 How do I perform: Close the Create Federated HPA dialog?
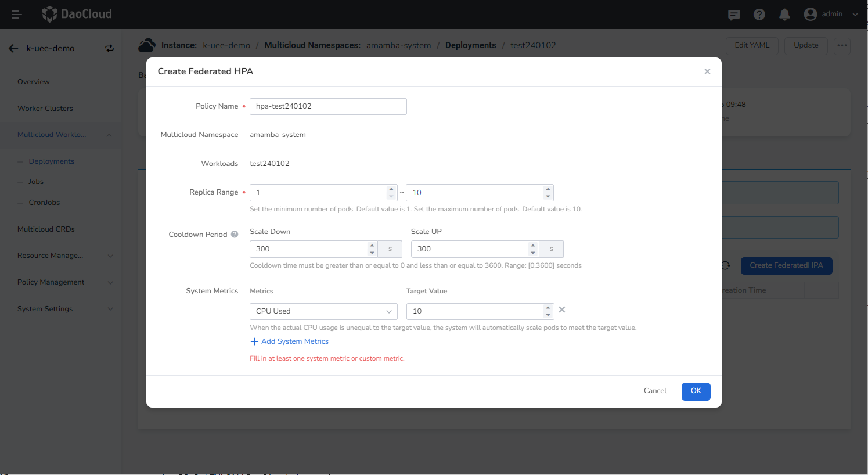point(707,71)
